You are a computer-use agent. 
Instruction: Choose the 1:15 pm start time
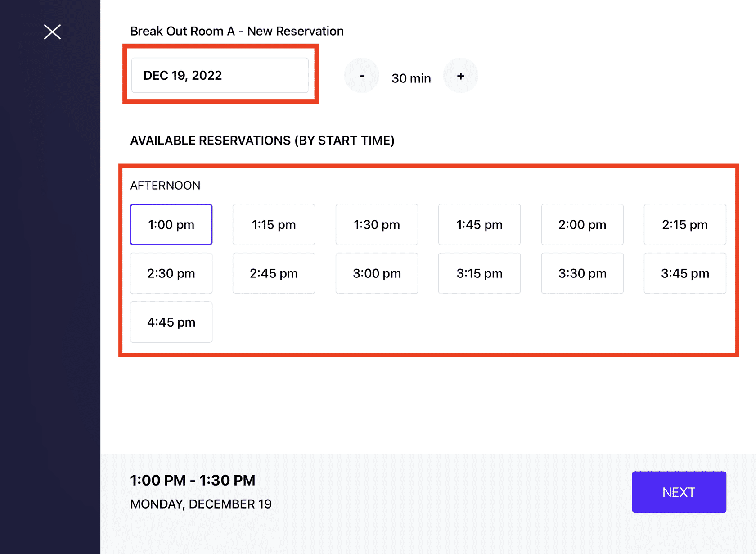click(x=274, y=225)
